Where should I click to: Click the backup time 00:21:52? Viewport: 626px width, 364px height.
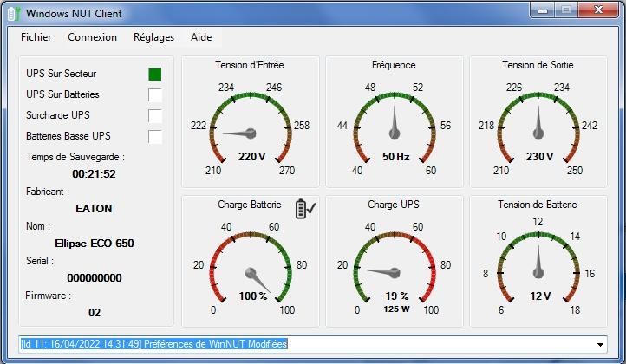click(94, 174)
